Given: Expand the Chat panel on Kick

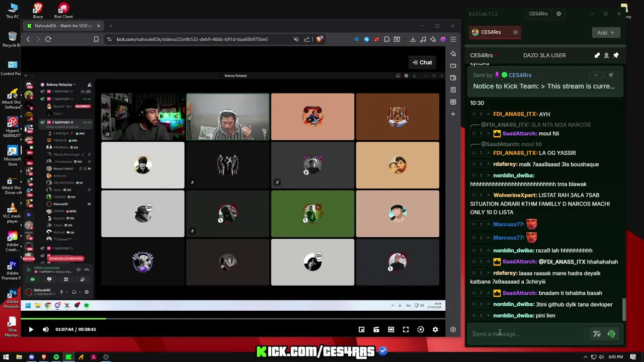Looking at the screenshot, I should tap(423, 62).
